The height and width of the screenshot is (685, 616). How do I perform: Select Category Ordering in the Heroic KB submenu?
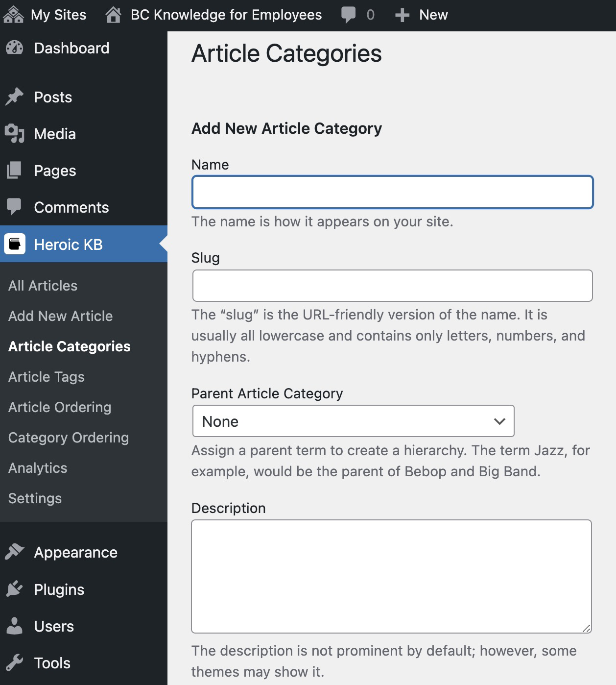click(68, 437)
